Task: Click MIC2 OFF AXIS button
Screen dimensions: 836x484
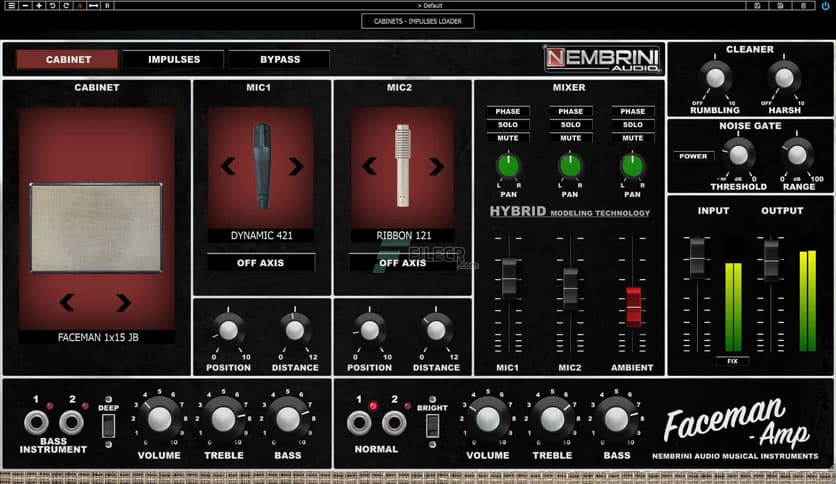Action: coord(403,263)
